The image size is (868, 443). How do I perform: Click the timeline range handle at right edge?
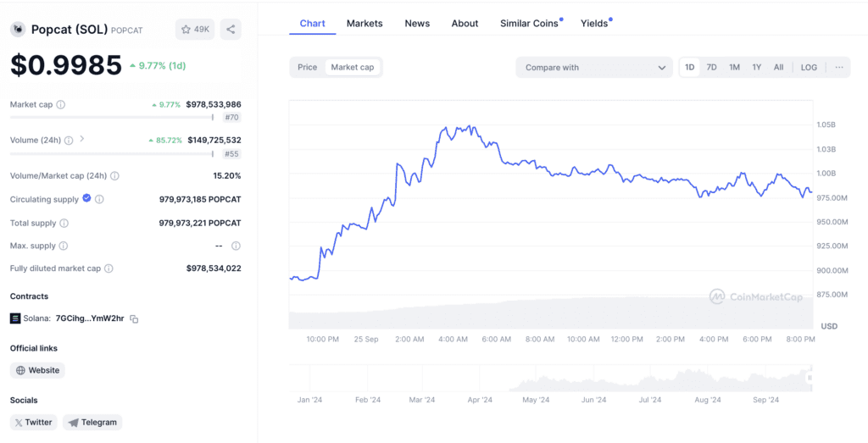[x=810, y=378]
